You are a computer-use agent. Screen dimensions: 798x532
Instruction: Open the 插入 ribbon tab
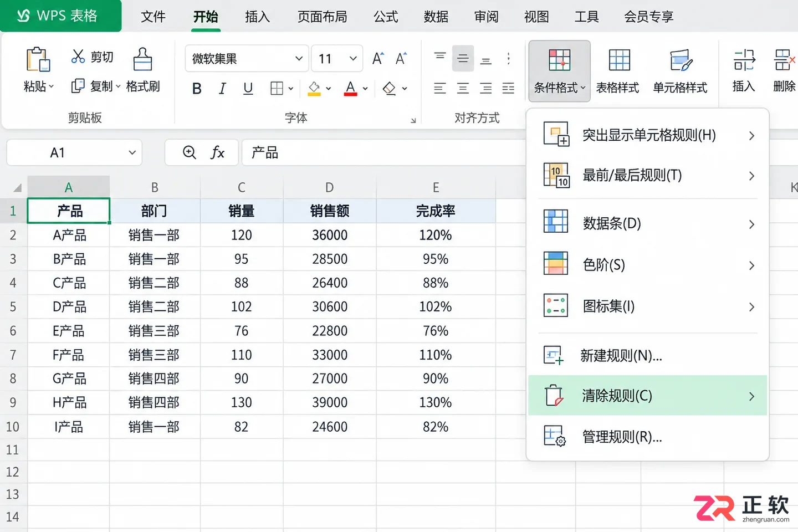257,17
